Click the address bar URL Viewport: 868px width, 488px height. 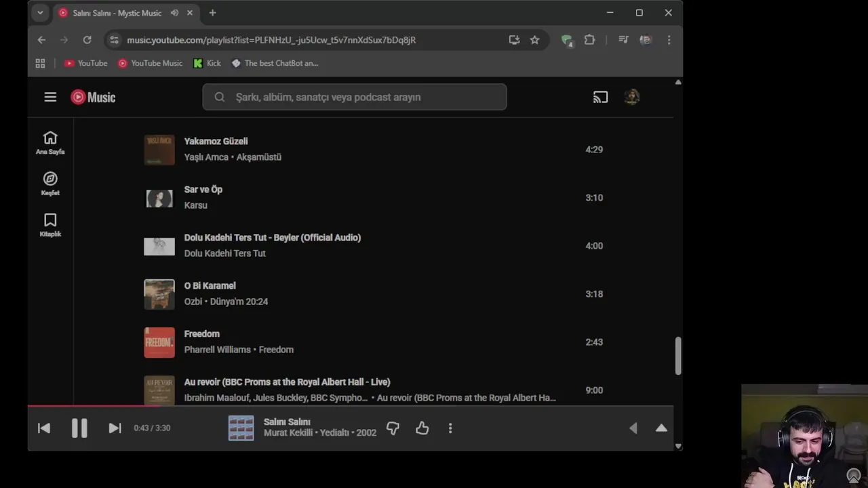(x=271, y=40)
